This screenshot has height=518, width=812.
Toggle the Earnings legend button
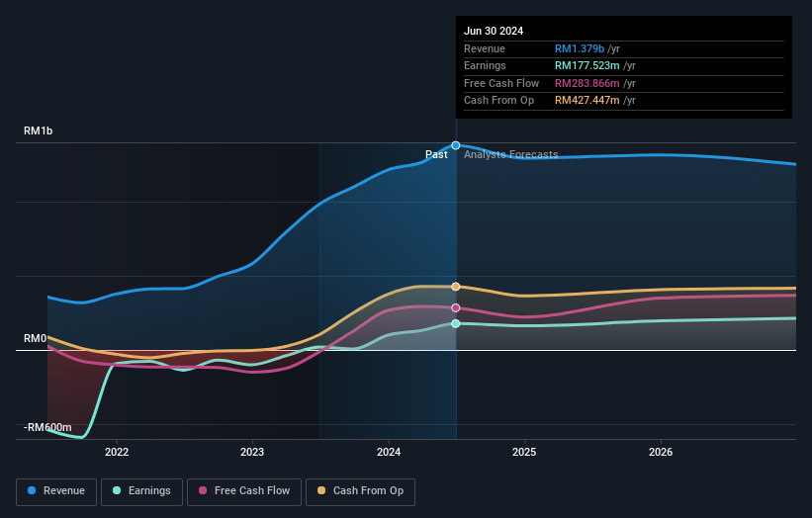click(141, 491)
